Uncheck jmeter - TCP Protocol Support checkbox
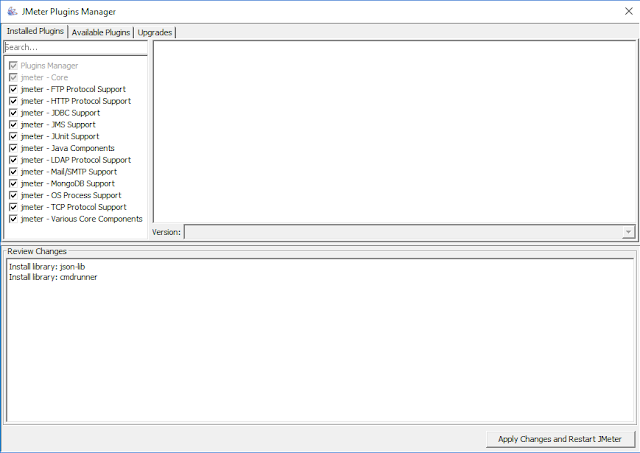The width and height of the screenshot is (640, 453). pos(13,208)
